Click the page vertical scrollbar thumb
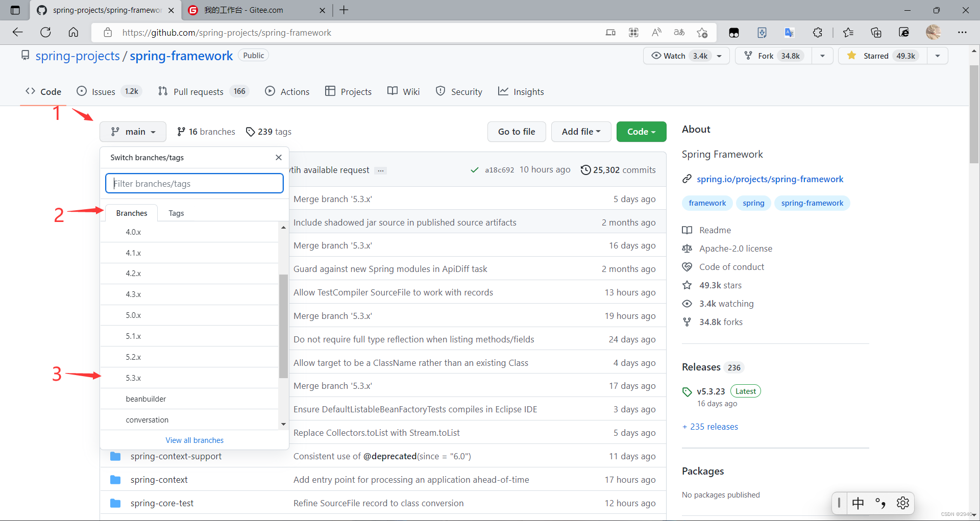Screen dimensions: 980x521 [974, 114]
